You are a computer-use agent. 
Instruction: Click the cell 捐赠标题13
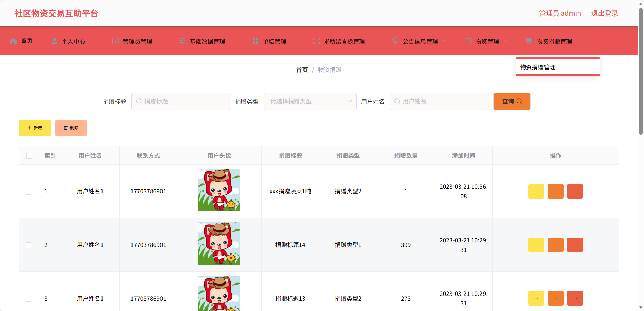point(290,299)
